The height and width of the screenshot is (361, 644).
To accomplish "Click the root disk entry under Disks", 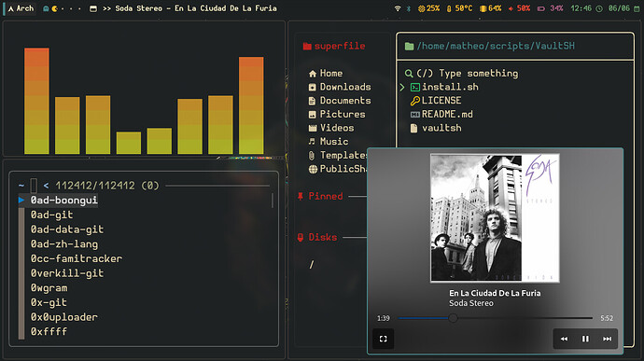I will [x=312, y=265].
